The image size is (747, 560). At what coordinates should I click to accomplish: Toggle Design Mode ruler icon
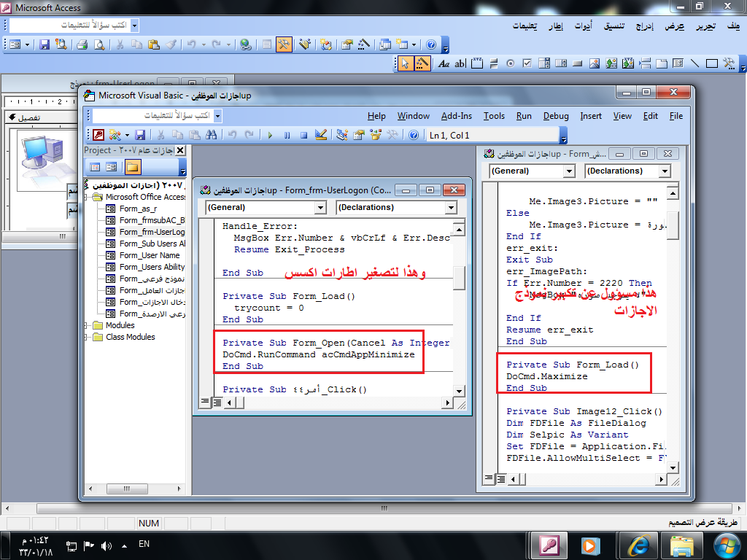click(x=321, y=135)
